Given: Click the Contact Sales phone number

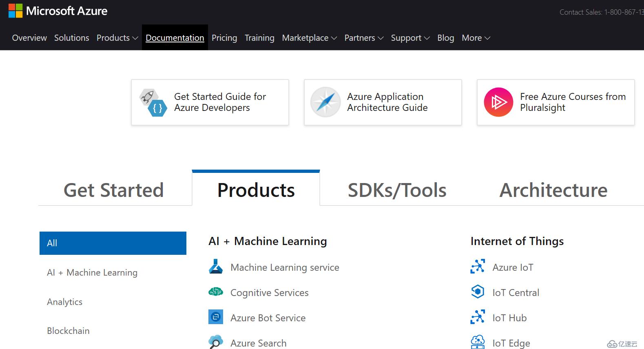Looking at the screenshot, I should click(624, 12).
